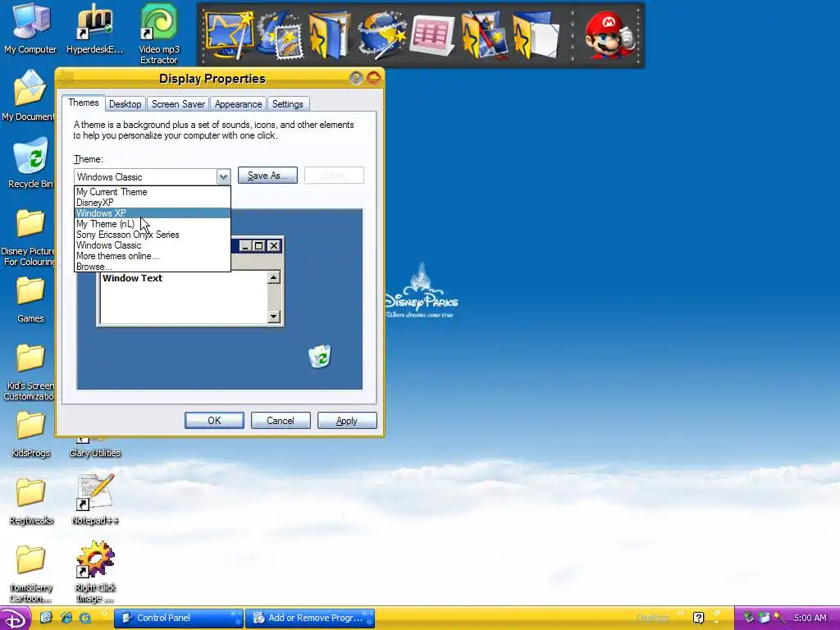Viewport: 840px width, 630px height.
Task: Confirm with the OK button
Action: (214, 421)
